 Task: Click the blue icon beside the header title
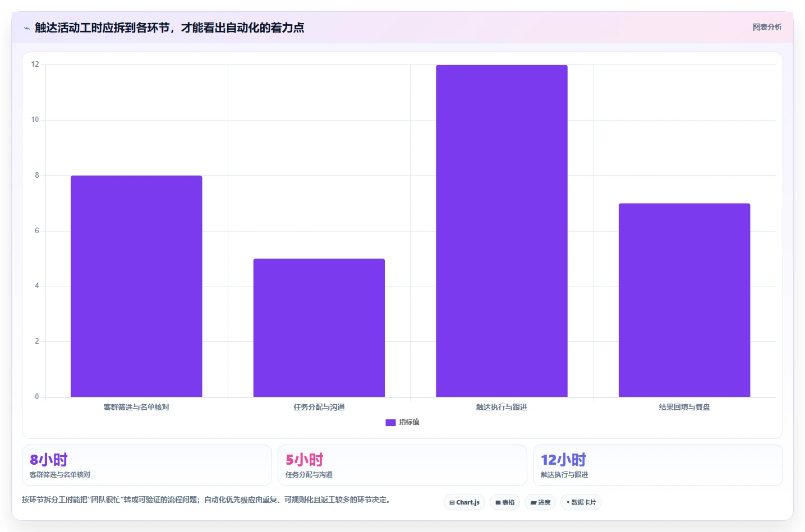[26, 28]
